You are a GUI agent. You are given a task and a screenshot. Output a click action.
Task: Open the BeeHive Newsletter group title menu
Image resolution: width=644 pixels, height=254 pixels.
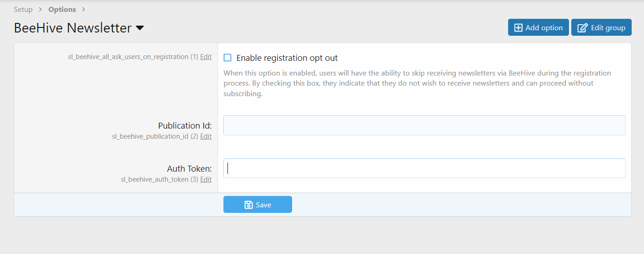pos(73,28)
